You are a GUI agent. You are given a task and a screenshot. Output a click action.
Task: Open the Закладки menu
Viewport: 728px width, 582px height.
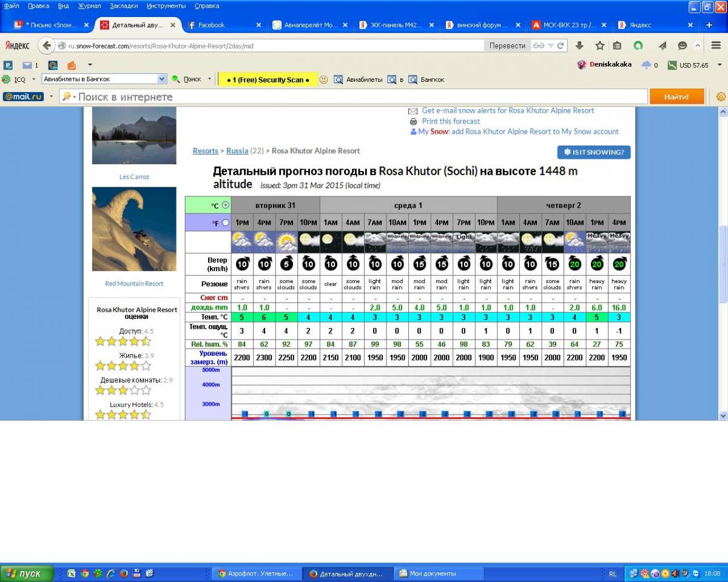point(124,6)
